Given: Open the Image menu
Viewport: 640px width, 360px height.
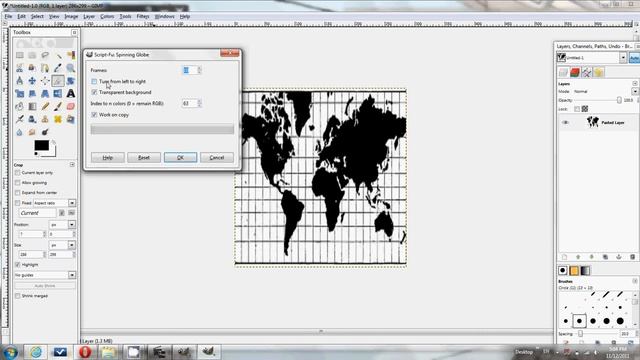Looking at the screenshot, I should [71, 16].
